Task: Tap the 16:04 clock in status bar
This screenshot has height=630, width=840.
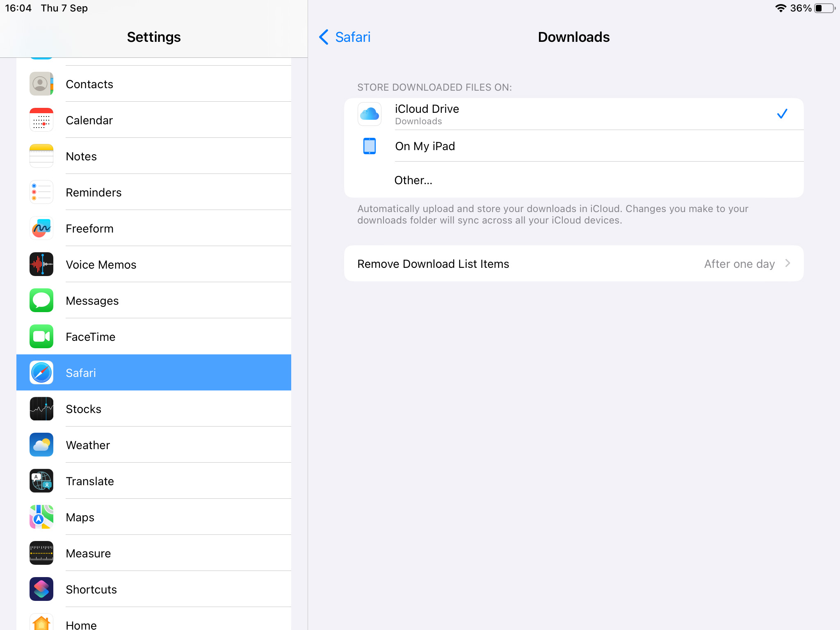Action: 18,8
